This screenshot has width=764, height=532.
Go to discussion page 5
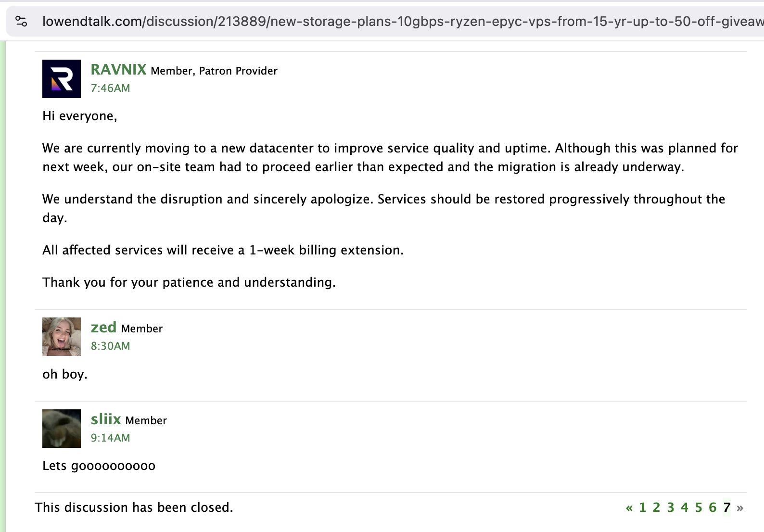(699, 507)
